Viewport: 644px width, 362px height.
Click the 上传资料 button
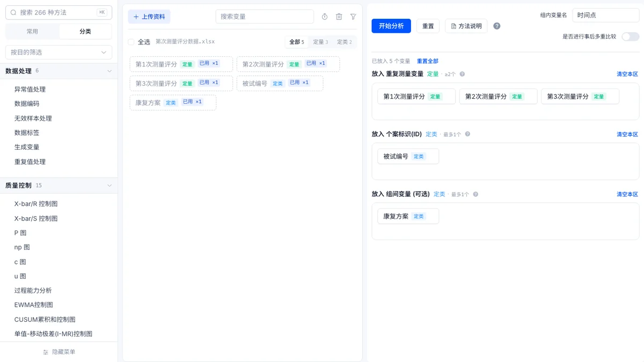point(149,17)
